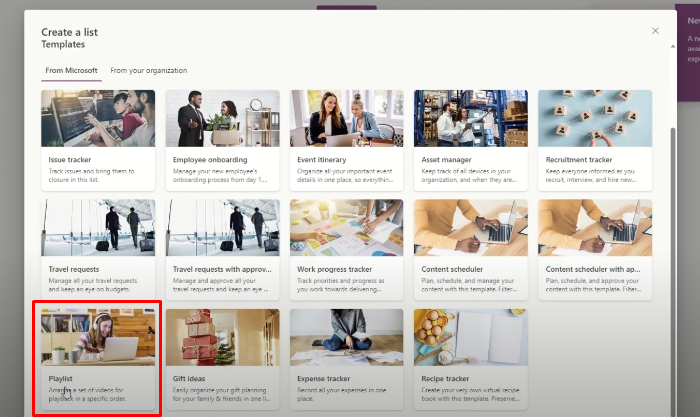This screenshot has width=700, height=417.
Task: Select the Gift ideas template thumbnail
Action: (222, 337)
